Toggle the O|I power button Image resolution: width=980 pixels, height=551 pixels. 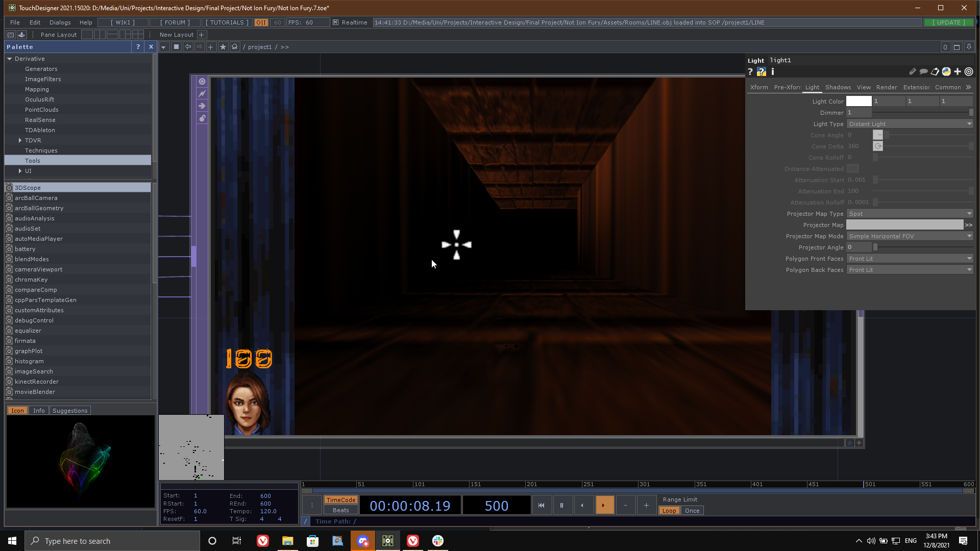pos(261,22)
